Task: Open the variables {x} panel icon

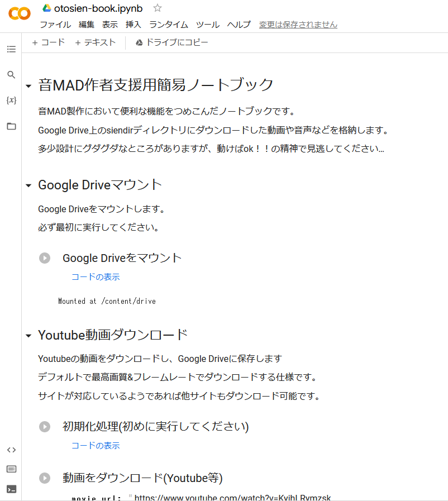Action: tap(11, 101)
